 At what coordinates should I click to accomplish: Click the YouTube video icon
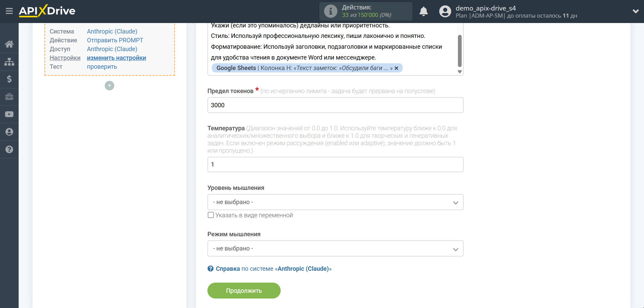[x=9, y=114]
